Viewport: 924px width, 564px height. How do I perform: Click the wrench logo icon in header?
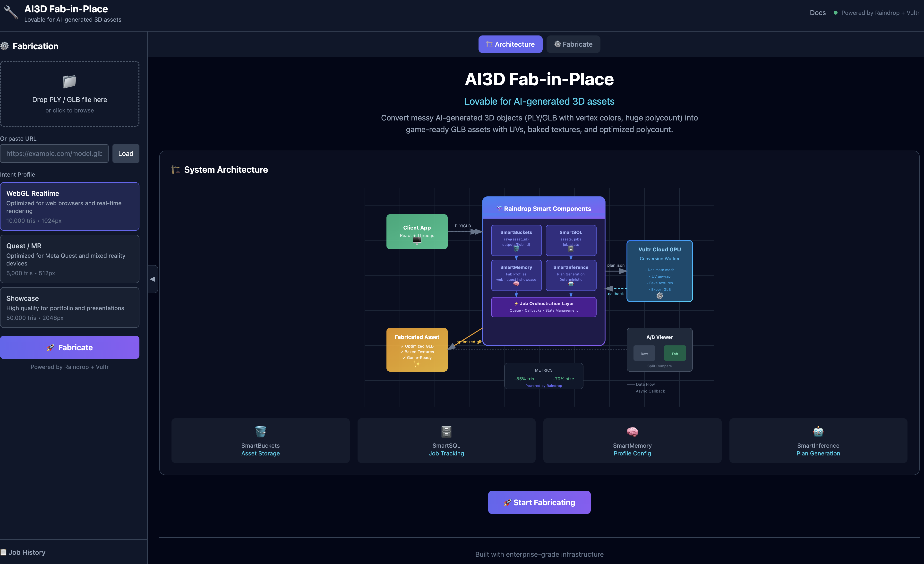(x=11, y=13)
